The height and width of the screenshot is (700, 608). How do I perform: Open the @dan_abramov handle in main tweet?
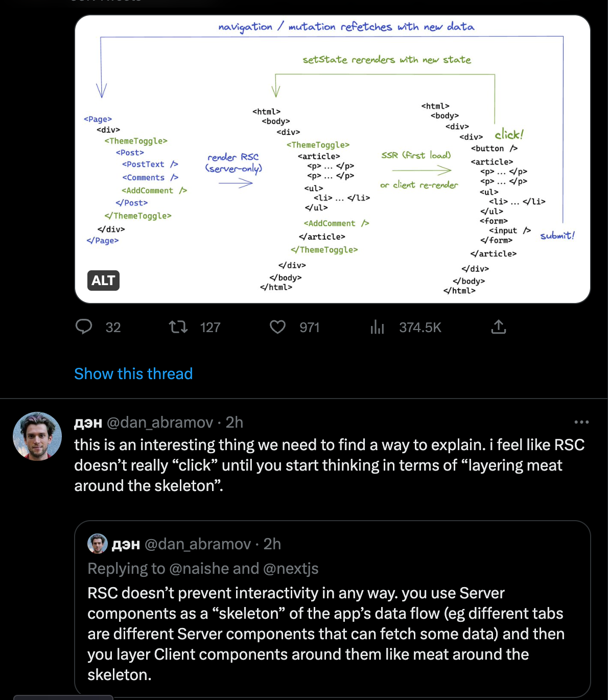pyautogui.click(x=159, y=423)
